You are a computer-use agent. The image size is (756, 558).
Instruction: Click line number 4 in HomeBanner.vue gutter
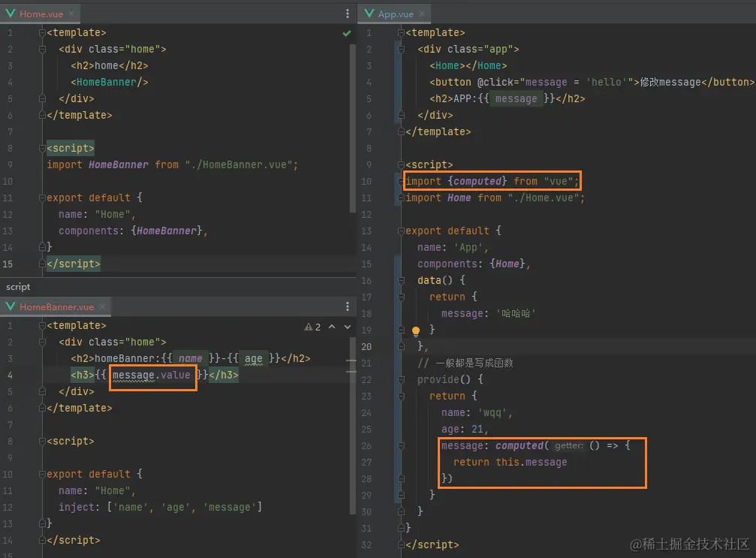[10, 376]
